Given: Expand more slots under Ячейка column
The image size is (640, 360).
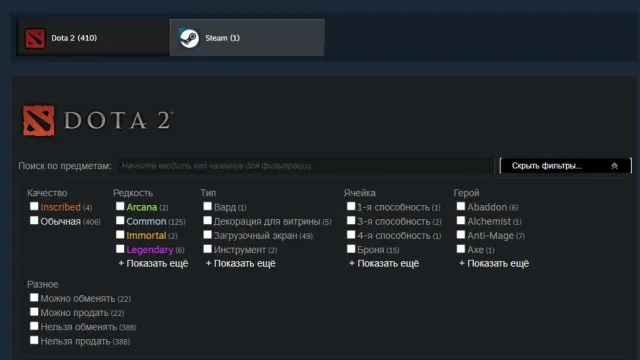Looking at the screenshot, I should (384, 264).
